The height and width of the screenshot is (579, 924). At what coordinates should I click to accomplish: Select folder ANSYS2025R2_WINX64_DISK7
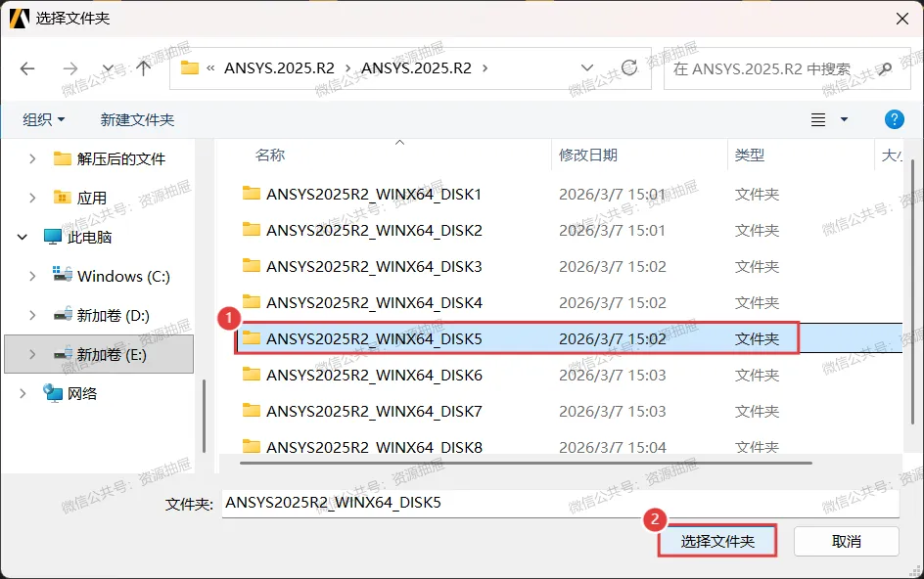374,411
